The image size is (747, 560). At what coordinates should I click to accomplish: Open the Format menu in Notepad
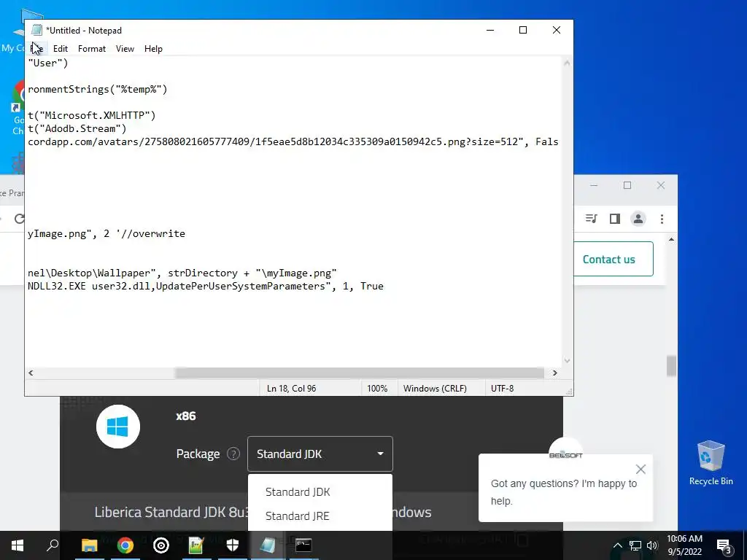point(92,49)
